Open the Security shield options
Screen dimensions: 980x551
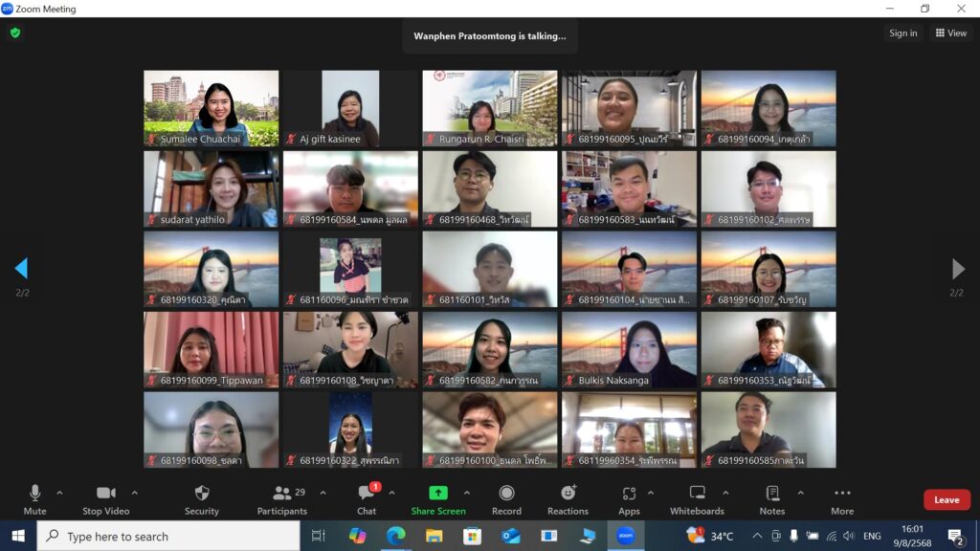[x=201, y=498]
